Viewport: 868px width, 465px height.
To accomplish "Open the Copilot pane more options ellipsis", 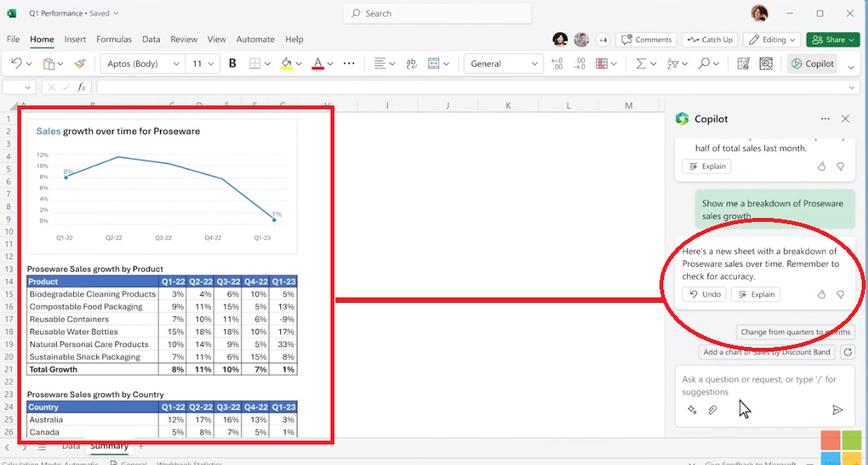I will coord(825,119).
